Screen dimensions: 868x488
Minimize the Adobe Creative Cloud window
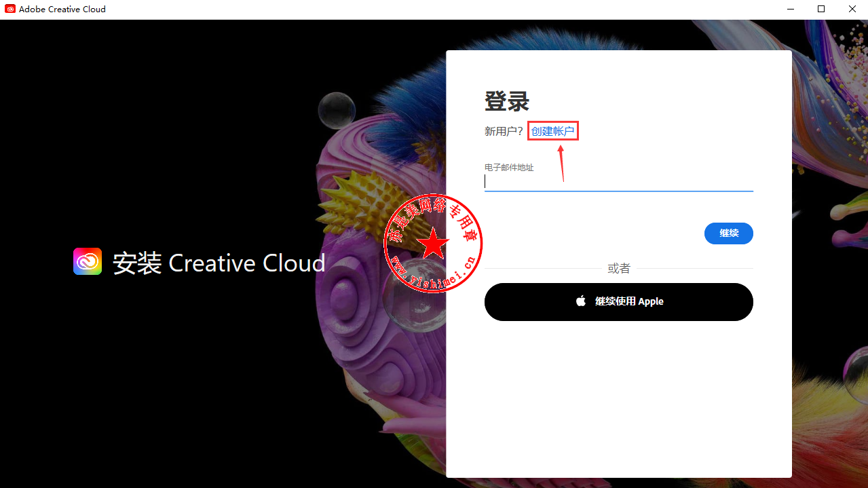point(791,10)
